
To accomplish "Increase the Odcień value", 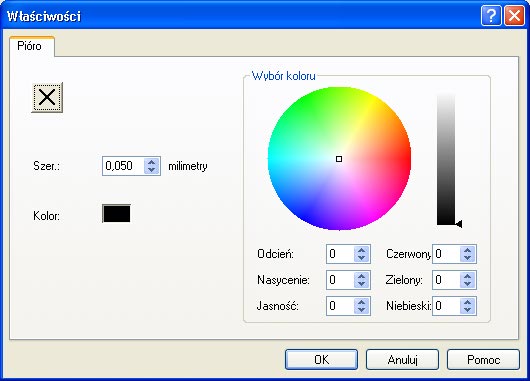I will point(361,251).
